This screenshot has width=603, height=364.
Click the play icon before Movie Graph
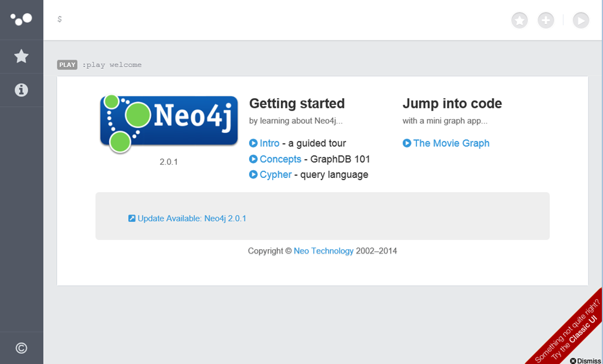pyautogui.click(x=407, y=143)
